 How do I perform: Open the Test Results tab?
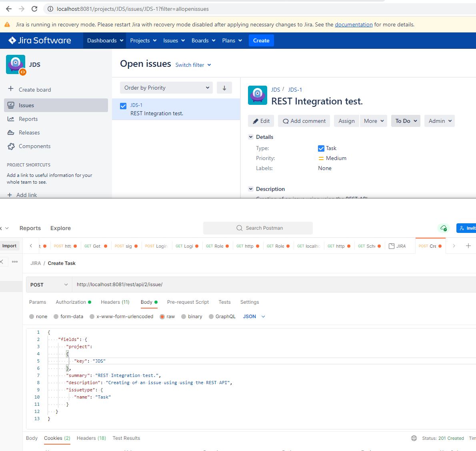point(126,438)
